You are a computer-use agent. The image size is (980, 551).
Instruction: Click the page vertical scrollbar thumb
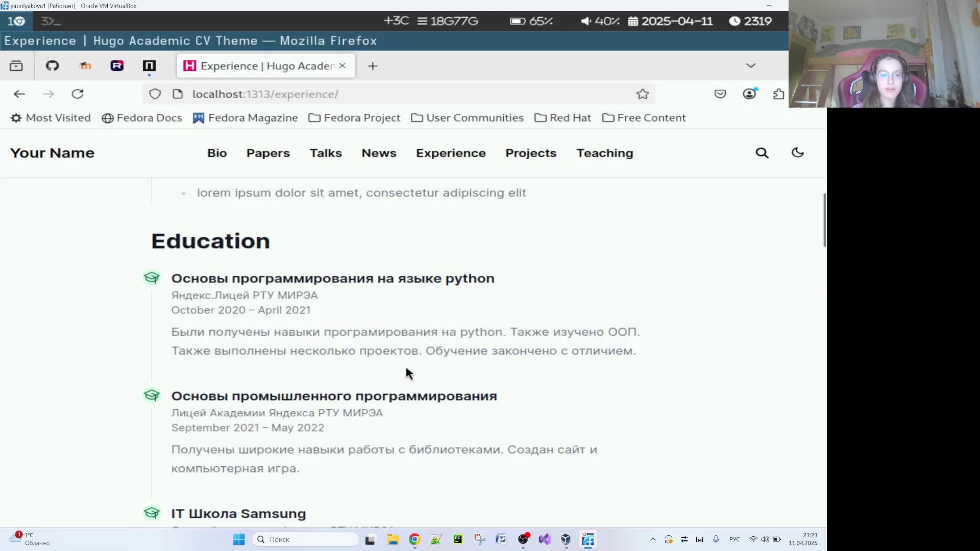(824, 220)
